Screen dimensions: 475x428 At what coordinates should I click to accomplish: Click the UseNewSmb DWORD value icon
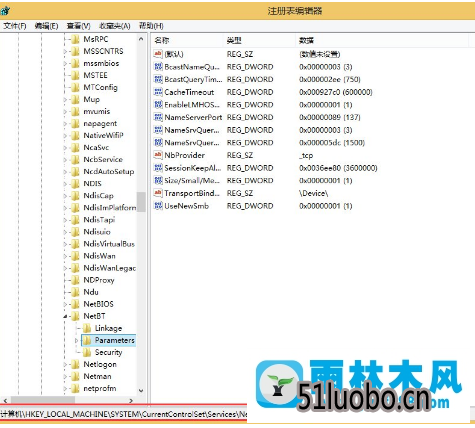pos(158,206)
